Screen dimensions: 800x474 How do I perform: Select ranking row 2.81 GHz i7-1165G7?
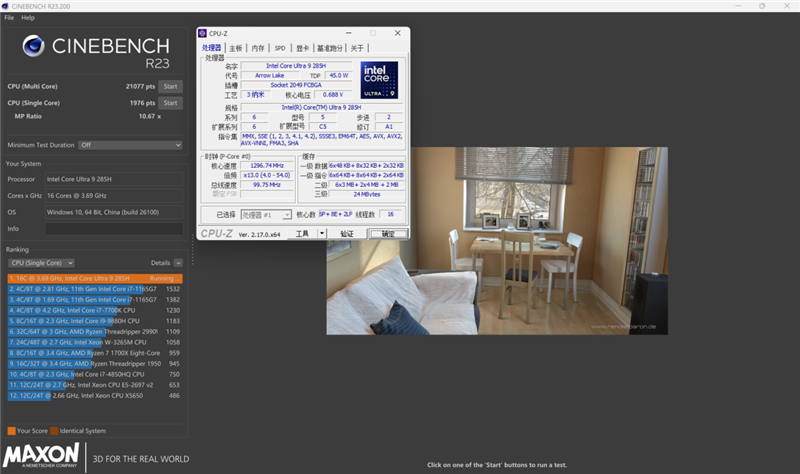coord(95,289)
